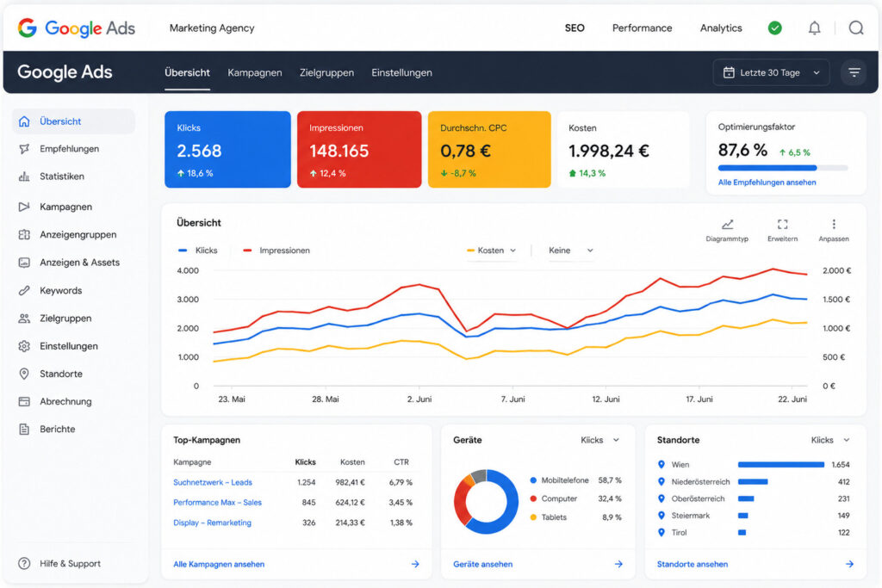Click Mobiltelefone legend entry
This screenshot has height=588, width=882.
[x=575, y=480]
